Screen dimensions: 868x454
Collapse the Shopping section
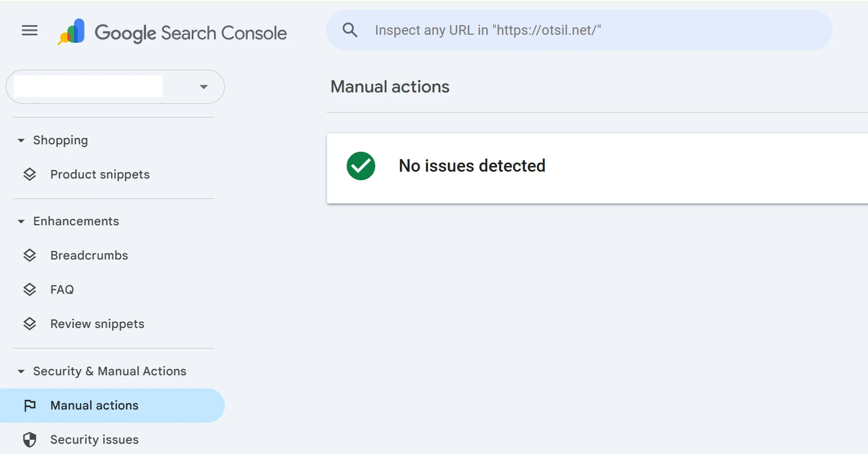tap(21, 140)
